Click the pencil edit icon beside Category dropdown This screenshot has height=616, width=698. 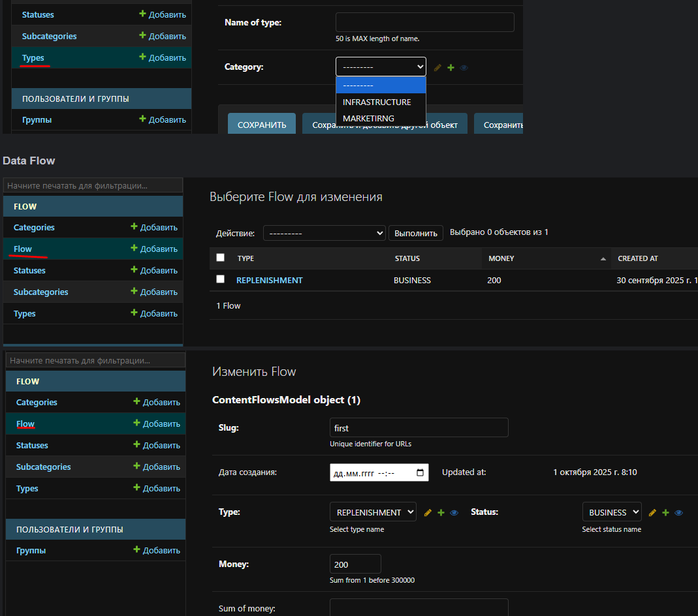(x=437, y=68)
